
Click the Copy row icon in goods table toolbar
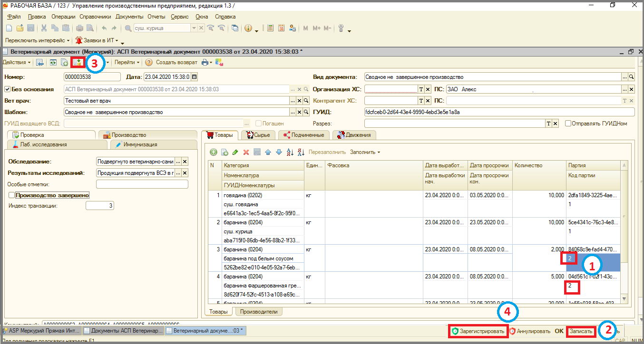[224, 152]
